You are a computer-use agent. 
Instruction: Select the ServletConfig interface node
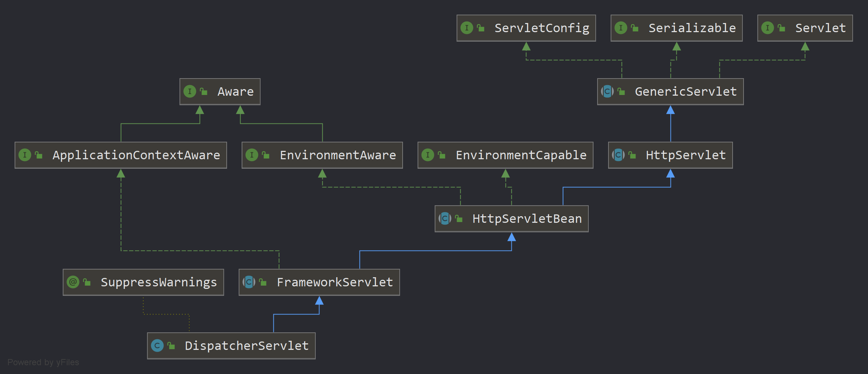coord(526,28)
